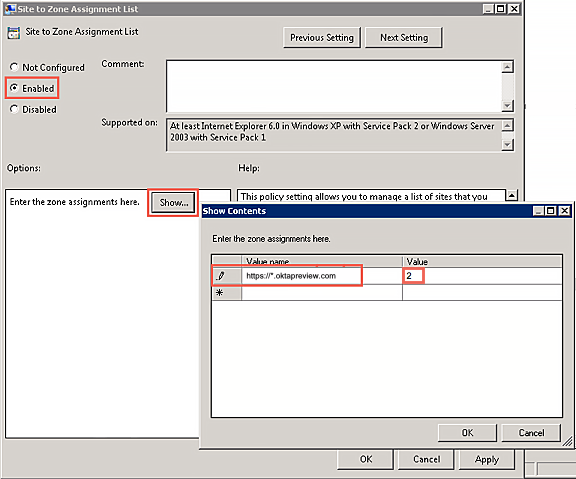Click the Apply button
Screen dimensions: 576x479
pos(486,459)
